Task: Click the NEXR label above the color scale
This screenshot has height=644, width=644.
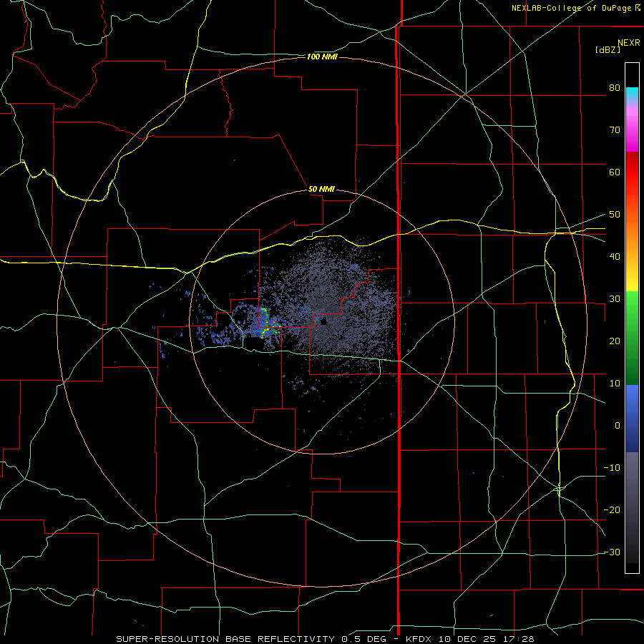Action: point(628,43)
